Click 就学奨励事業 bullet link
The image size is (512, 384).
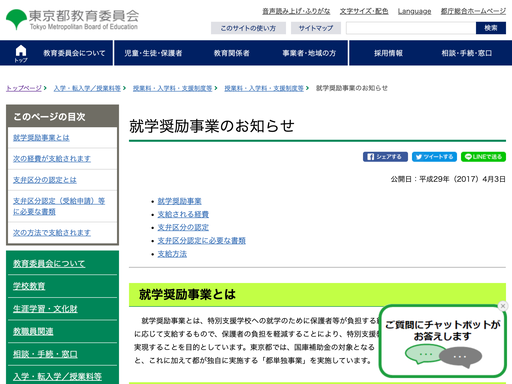click(179, 201)
